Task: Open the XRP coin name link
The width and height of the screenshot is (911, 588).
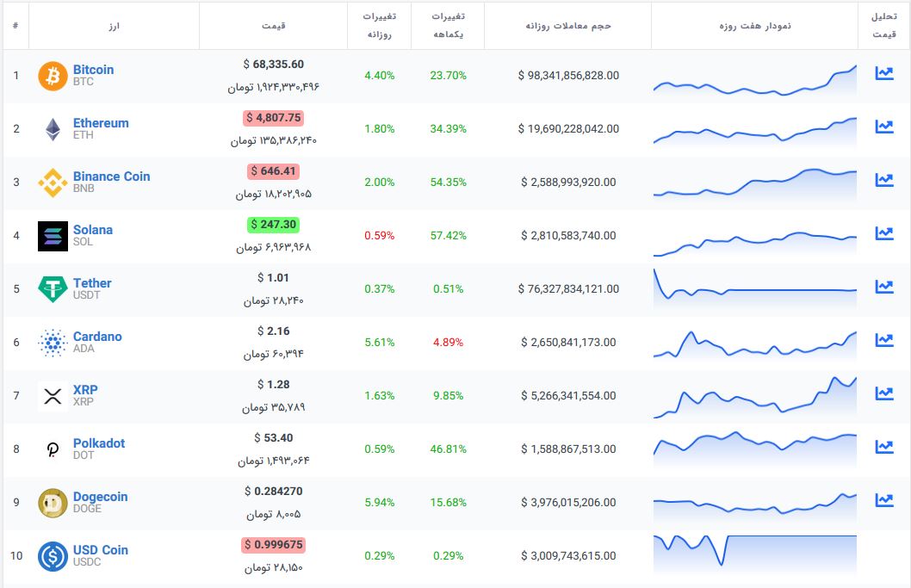Action: pos(85,390)
